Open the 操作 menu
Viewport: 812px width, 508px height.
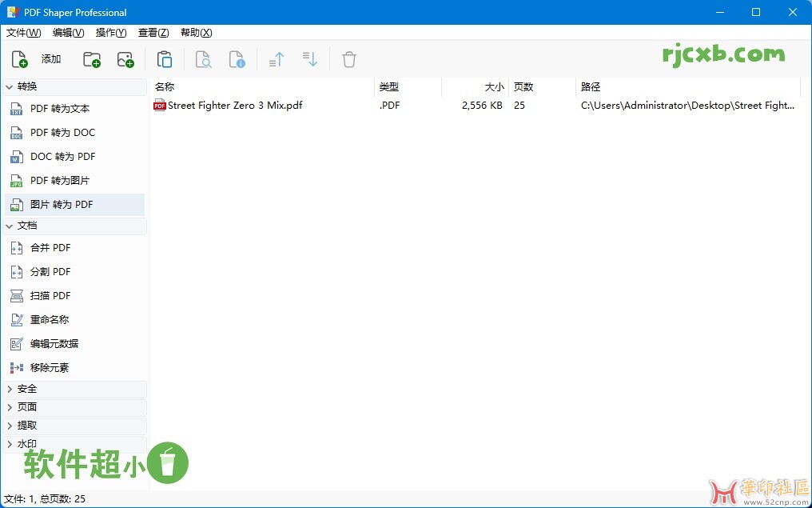tap(111, 33)
